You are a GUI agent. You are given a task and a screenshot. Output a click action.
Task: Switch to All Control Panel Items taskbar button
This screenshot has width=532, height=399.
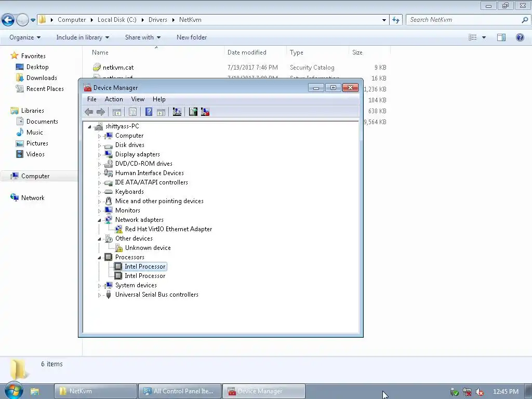point(180,391)
